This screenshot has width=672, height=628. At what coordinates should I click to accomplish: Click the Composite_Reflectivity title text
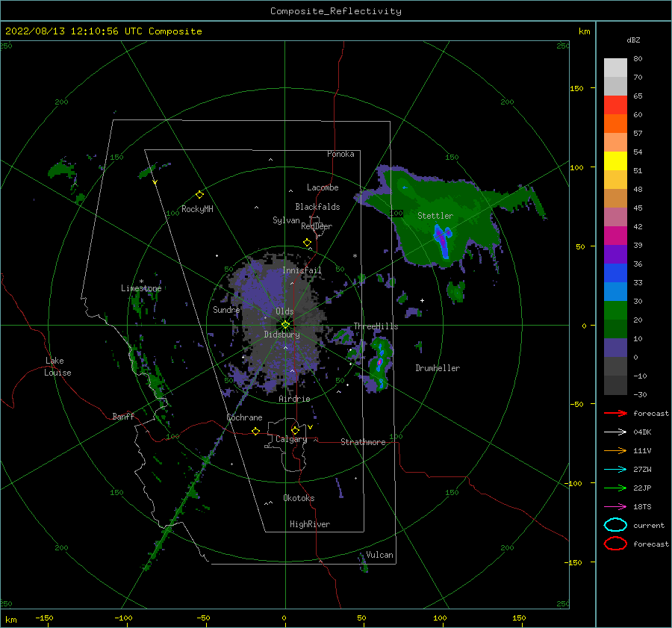pos(336,11)
